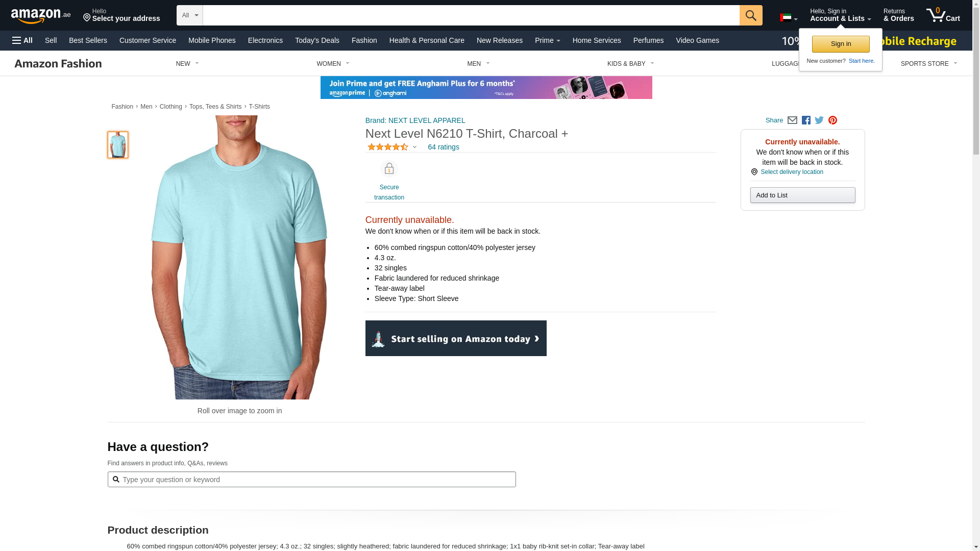Share product on Twitter icon
This screenshot has width=980, height=551.
(x=819, y=120)
